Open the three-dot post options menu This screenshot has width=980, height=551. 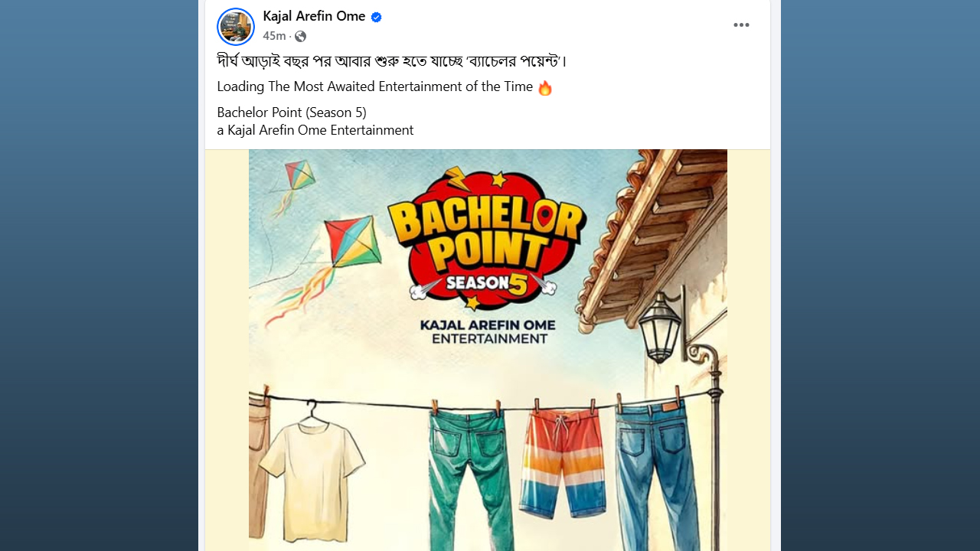tap(741, 25)
